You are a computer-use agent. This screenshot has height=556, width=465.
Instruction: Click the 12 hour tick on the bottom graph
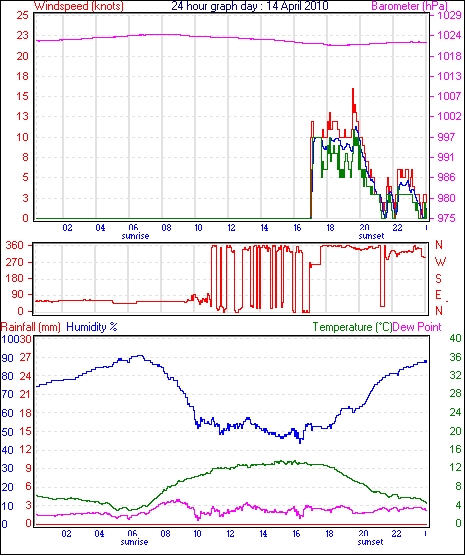pyautogui.click(x=230, y=533)
